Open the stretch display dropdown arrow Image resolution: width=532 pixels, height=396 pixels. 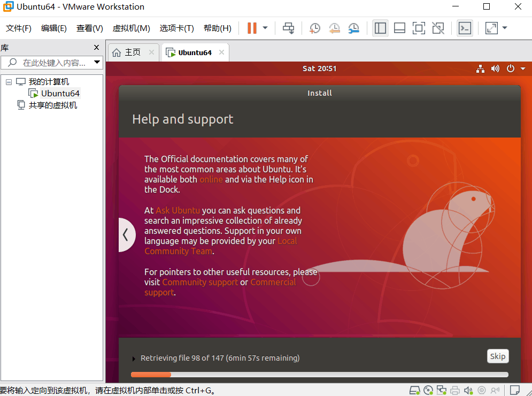click(x=505, y=28)
